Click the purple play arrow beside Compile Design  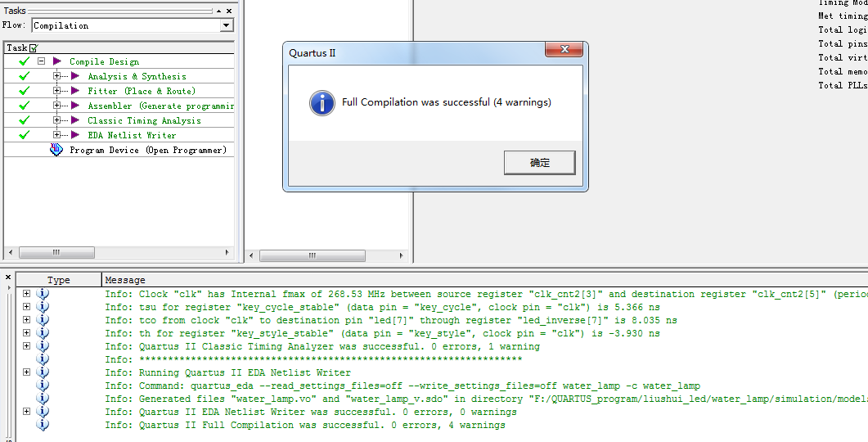(57, 61)
